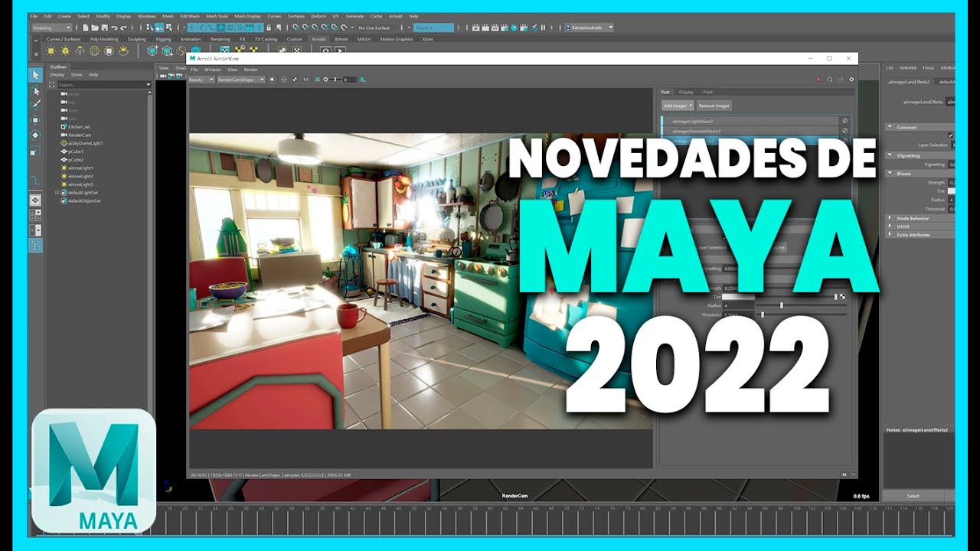
Task: Click the redo arrow icon
Action: (123, 28)
